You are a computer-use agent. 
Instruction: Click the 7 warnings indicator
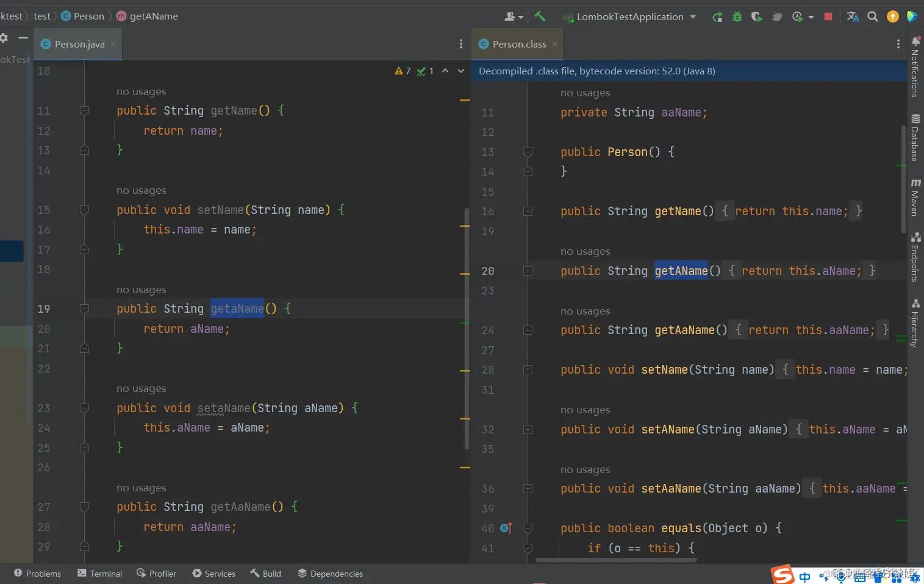[403, 71]
